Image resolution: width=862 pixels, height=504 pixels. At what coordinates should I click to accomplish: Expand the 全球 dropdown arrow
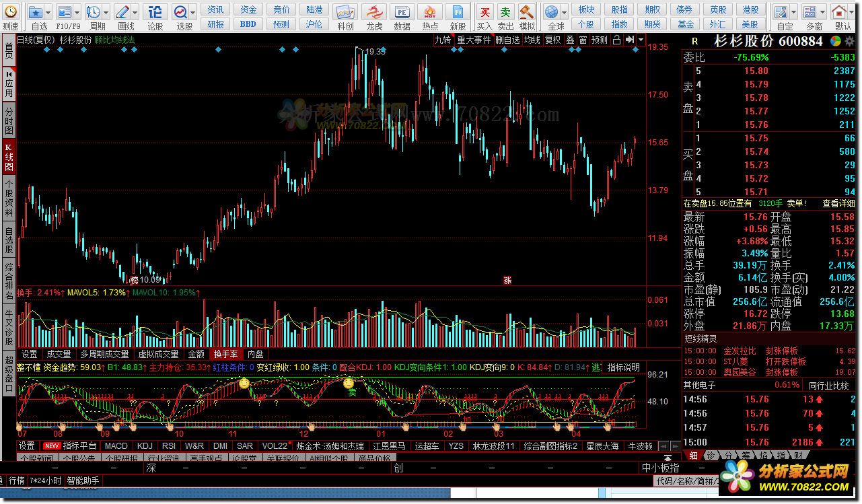point(564,12)
